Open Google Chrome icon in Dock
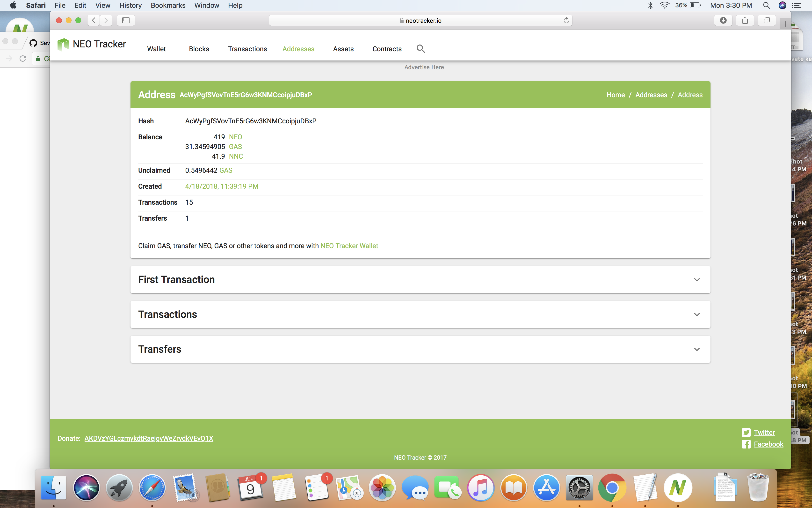The height and width of the screenshot is (508, 812). coord(612,487)
